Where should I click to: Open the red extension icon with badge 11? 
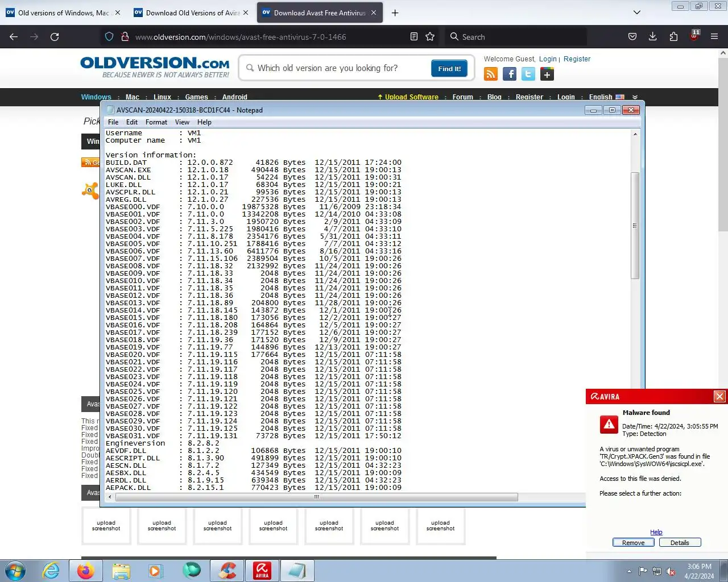pyautogui.click(x=694, y=35)
